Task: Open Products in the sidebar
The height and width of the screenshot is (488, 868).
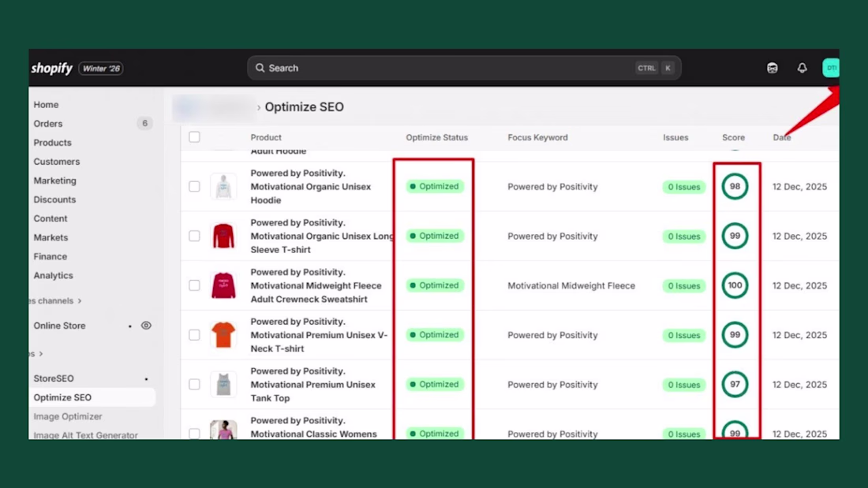Action: (x=53, y=142)
